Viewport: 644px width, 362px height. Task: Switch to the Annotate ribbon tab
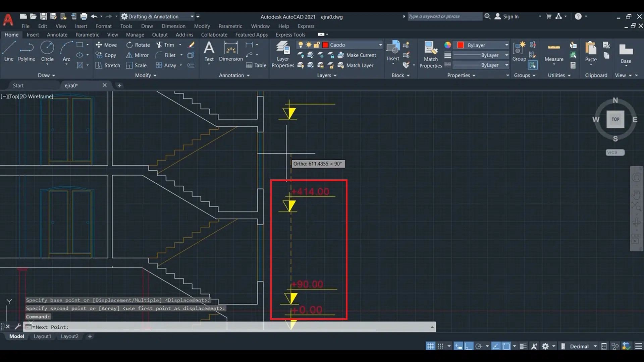pos(57,35)
